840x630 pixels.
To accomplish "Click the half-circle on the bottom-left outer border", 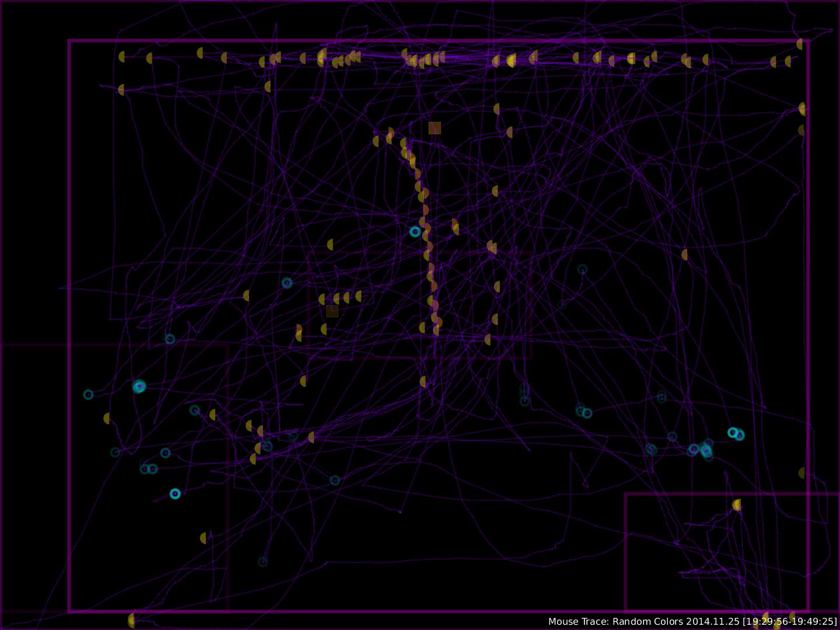I will [132, 620].
